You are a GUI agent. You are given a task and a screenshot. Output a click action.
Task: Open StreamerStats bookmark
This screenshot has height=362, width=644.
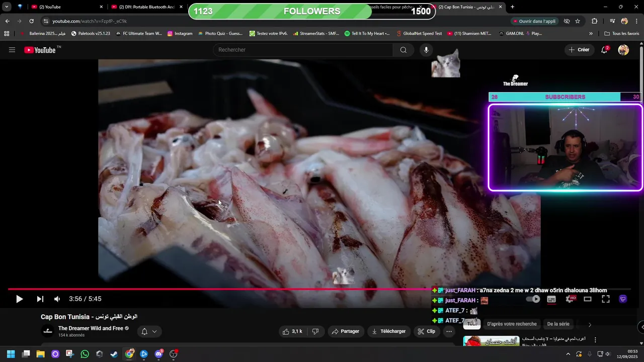point(315,34)
